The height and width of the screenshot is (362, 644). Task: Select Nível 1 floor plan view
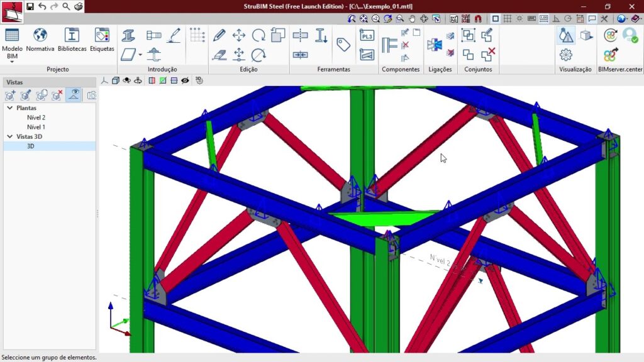36,127
